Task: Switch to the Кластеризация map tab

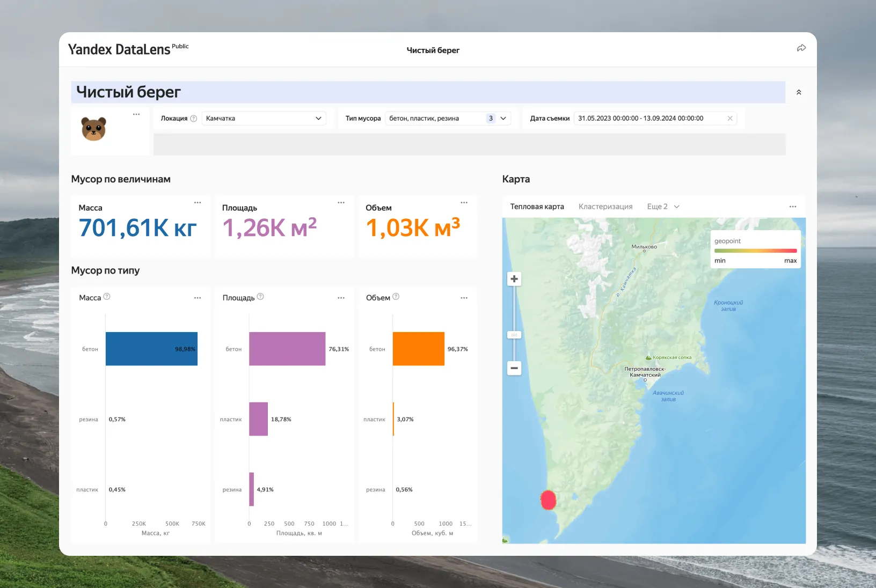Action: click(605, 207)
